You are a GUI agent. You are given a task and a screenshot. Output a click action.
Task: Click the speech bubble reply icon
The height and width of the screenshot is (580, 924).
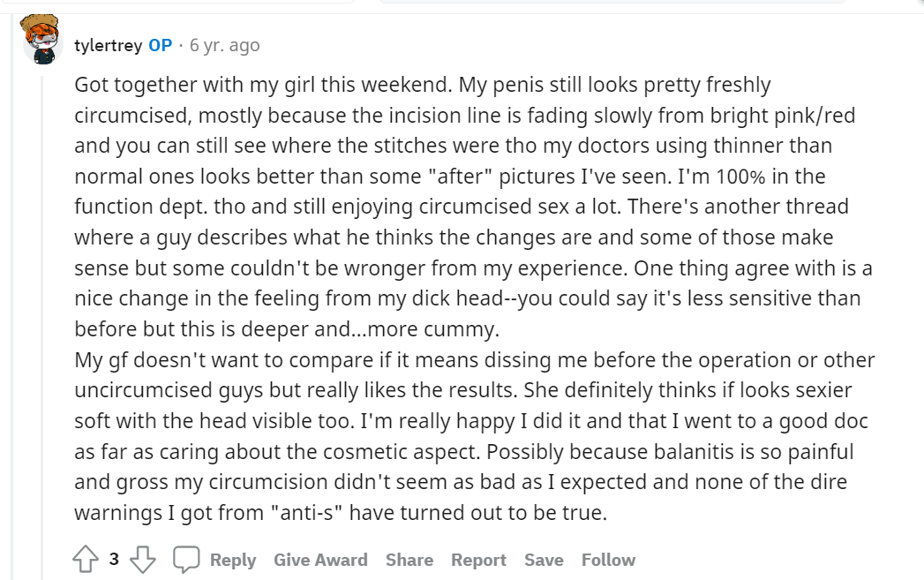point(186,559)
